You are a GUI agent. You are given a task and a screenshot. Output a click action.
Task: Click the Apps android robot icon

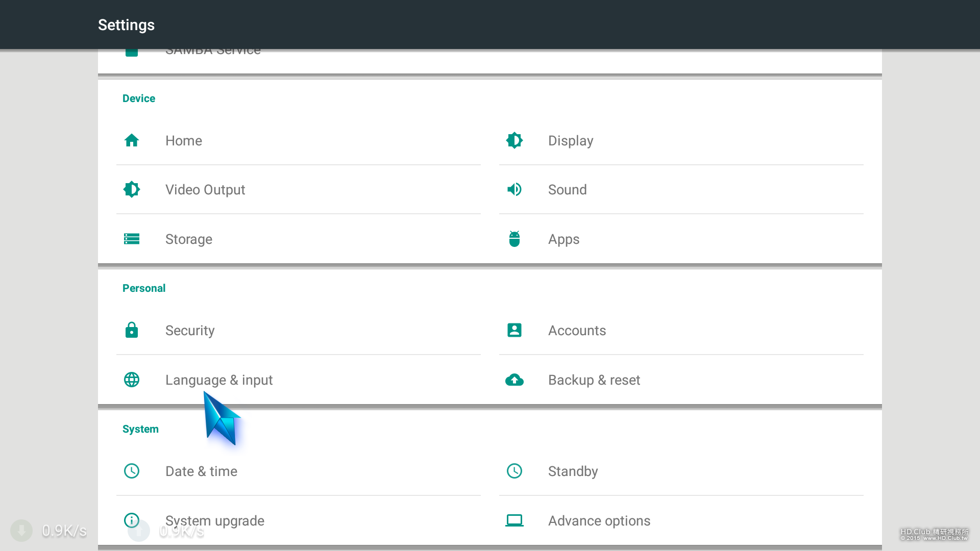click(x=514, y=239)
